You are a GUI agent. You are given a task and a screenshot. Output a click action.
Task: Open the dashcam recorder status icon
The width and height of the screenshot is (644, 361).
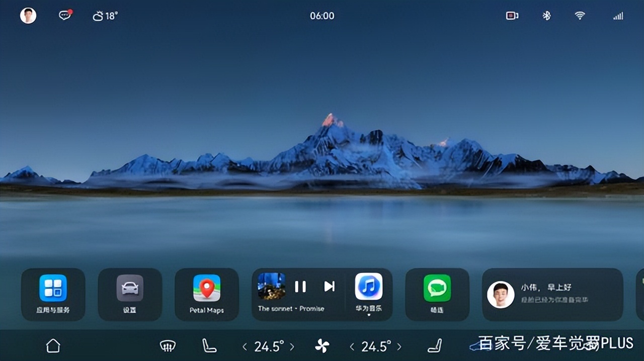click(512, 16)
